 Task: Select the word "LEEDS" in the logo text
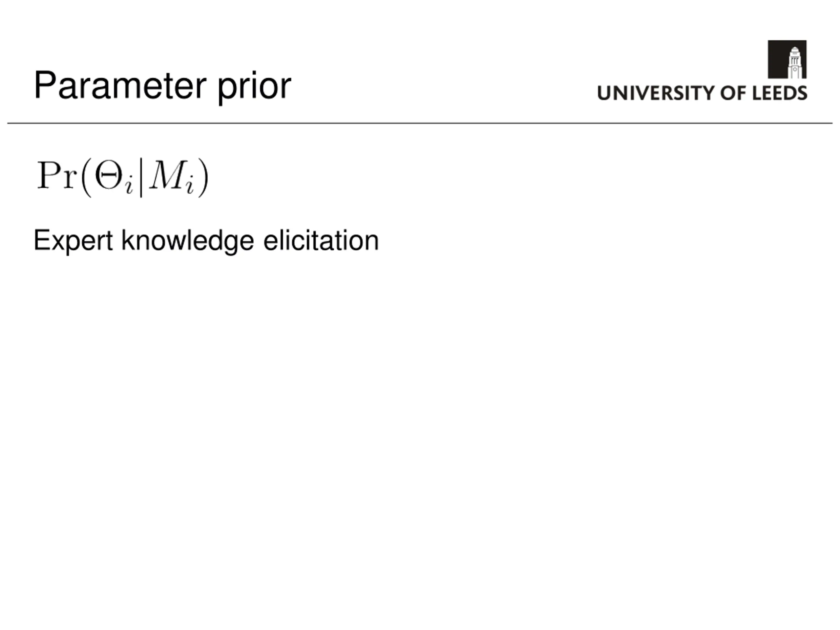[x=780, y=93]
